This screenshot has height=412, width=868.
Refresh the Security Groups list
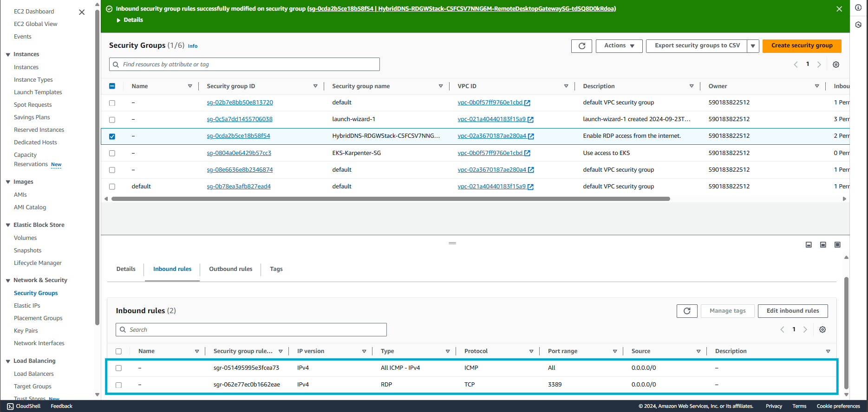pos(581,46)
